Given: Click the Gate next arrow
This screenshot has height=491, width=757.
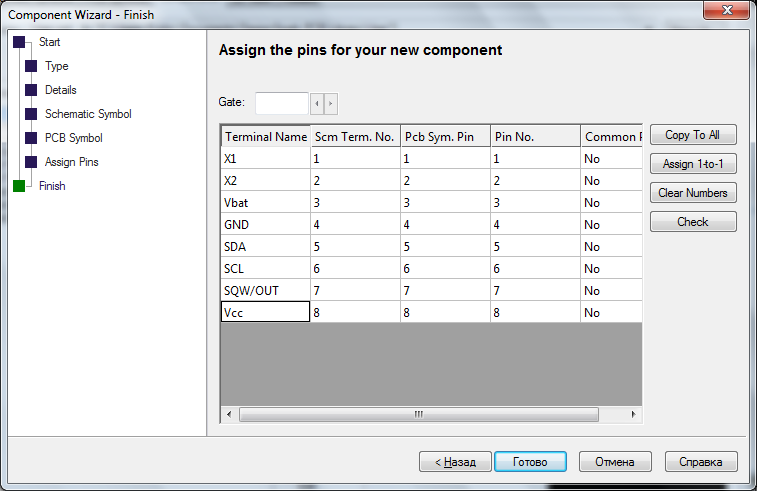Looking at the screenshot, I should coord(331,103).
